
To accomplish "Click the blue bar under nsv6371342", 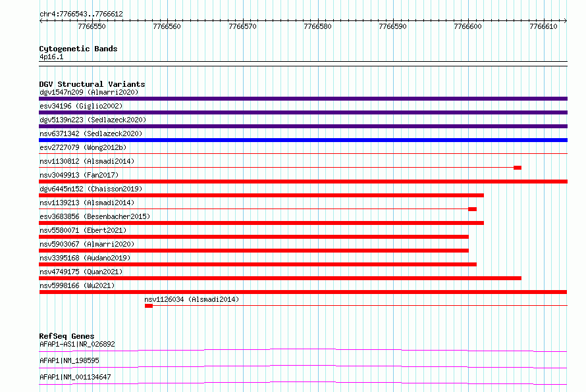I will 303,140.
